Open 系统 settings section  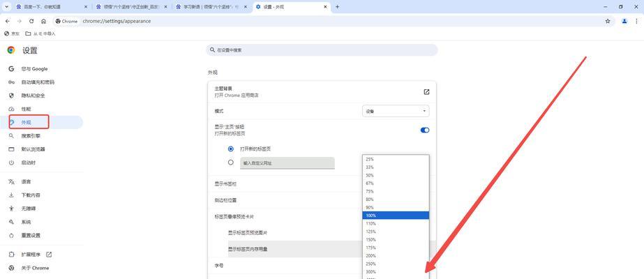pos(41,222)
